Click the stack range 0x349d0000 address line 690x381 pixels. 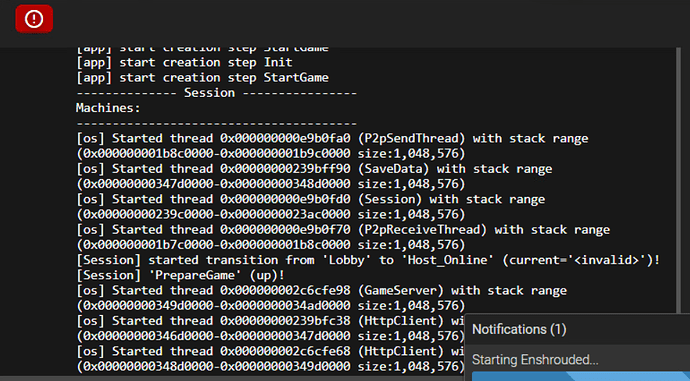271,305
